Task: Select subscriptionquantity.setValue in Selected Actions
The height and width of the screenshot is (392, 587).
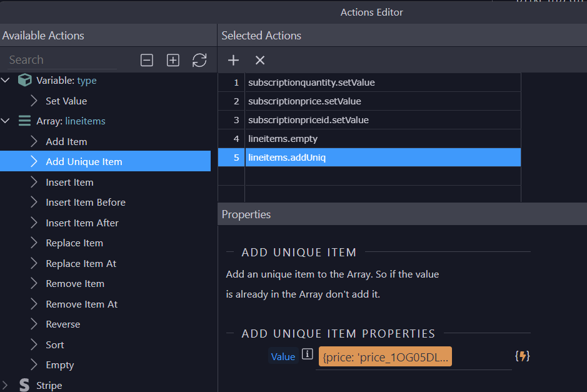Action: tap(311, 83)
